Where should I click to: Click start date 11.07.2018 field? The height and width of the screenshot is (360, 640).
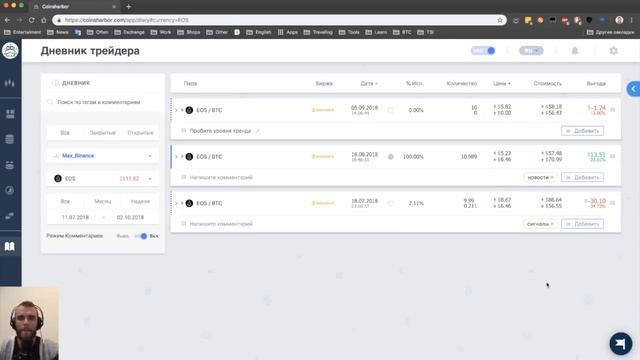point(75,217)
